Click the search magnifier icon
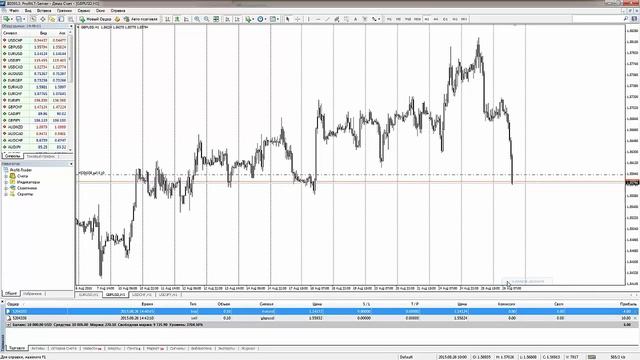 (626, 19)
